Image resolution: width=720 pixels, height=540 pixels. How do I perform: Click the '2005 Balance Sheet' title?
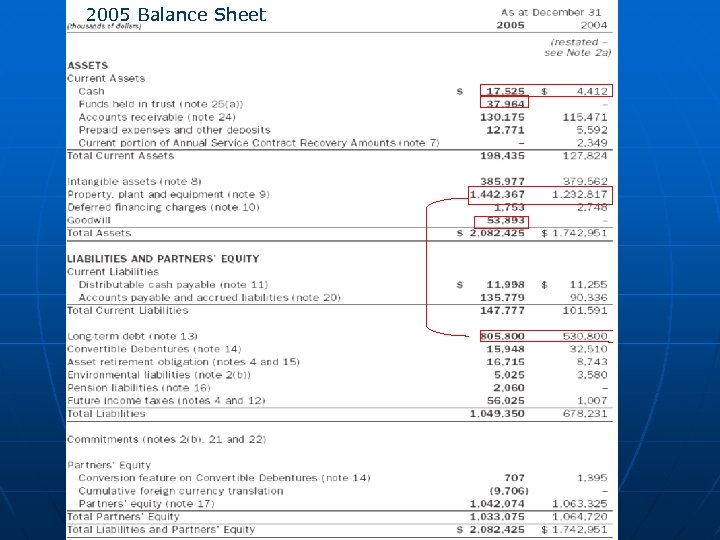(176, 14)
